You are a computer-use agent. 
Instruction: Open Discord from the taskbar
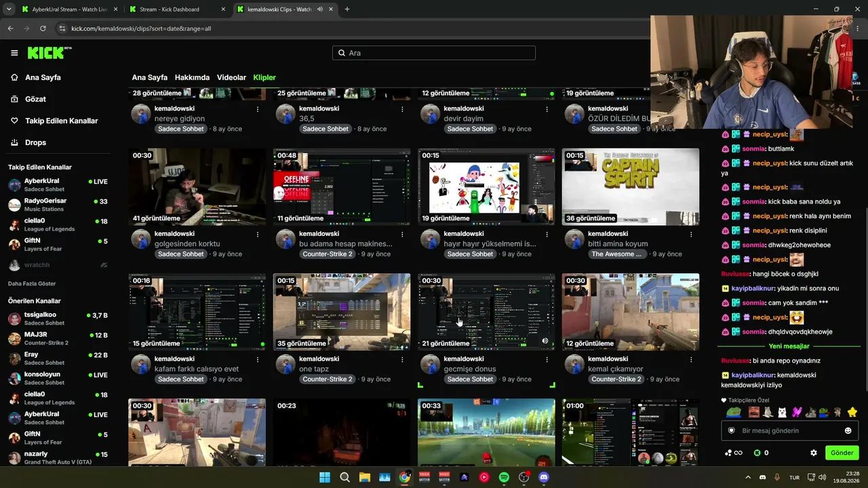coord(543,477)
